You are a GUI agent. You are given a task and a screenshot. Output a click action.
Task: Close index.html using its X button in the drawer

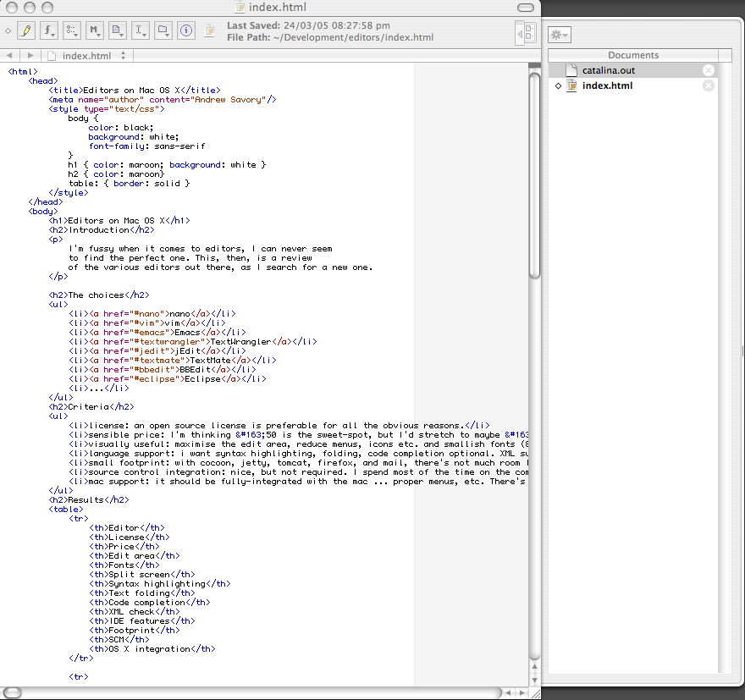709,85
